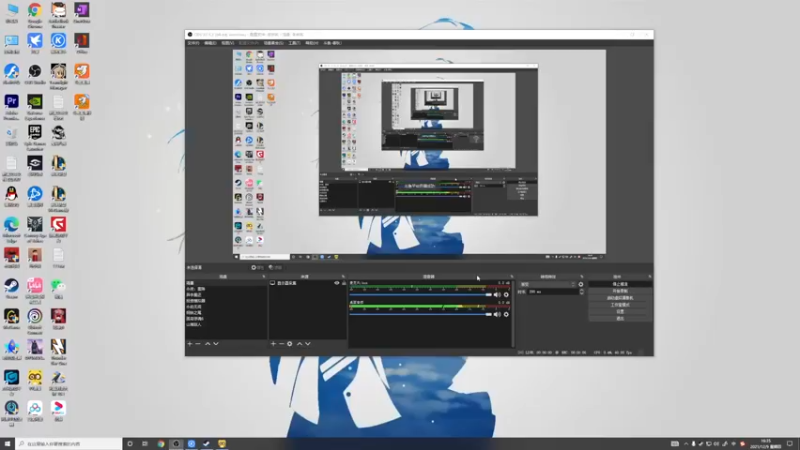Open the scene transition type dropdown
Image resolution: width=800 pixels, height=450 pixels.
pos(547,284)
